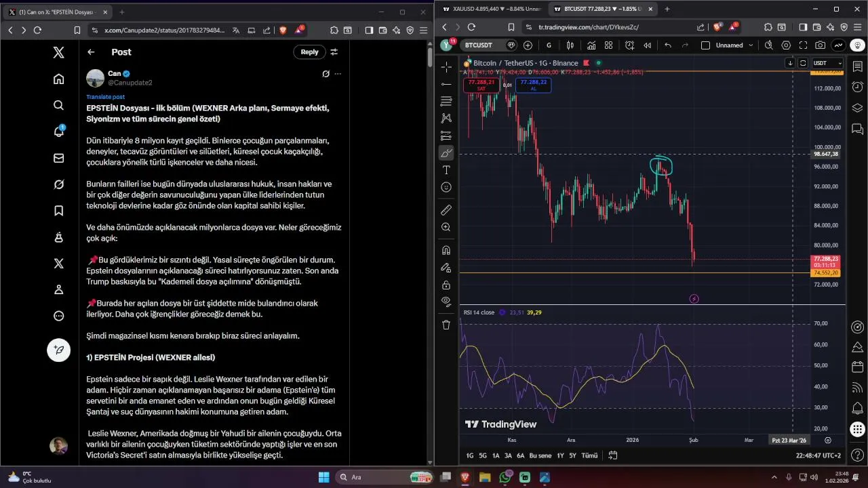Activate the zoom in tool

tap(446, 228)
